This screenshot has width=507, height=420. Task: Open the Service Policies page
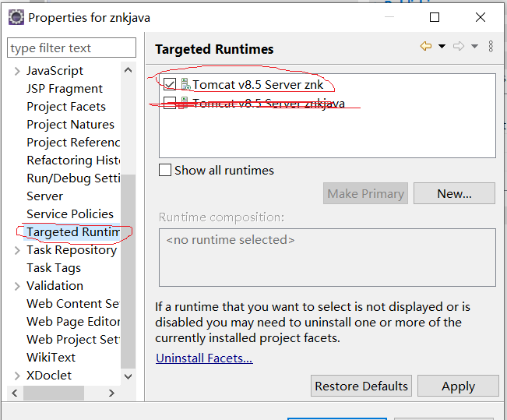(x=70, y=214)
